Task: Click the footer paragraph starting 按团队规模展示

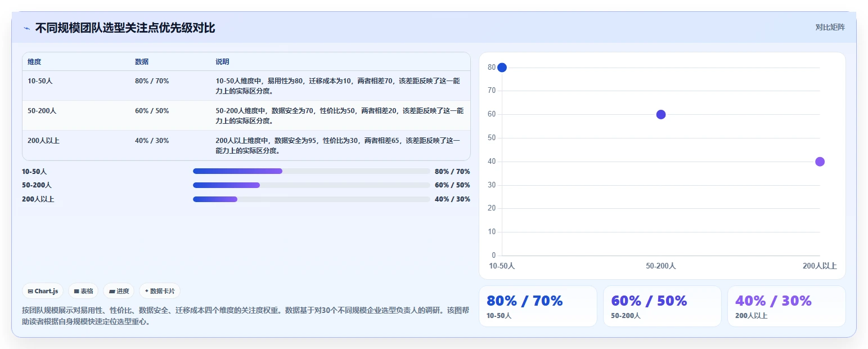Action: (245, 316)
